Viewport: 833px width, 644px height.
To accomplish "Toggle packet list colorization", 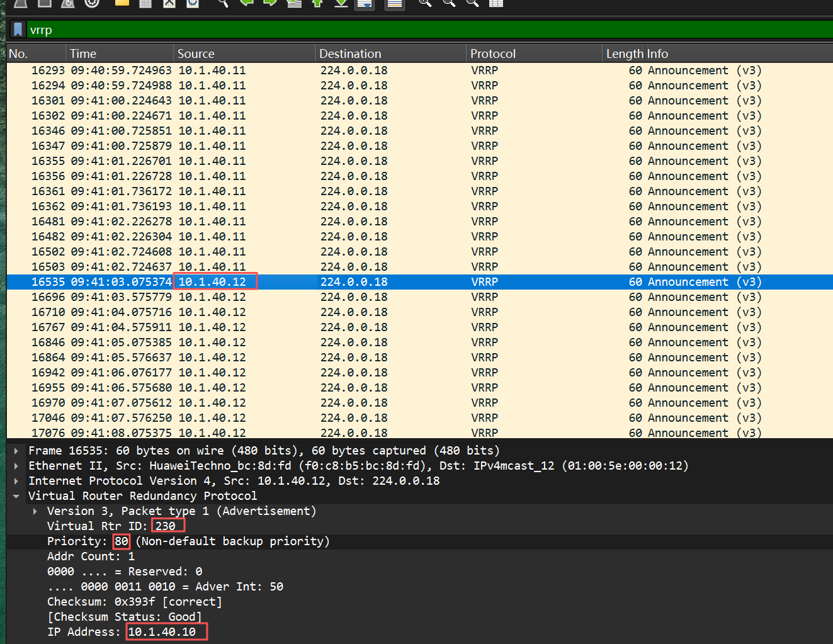I will point(395,4).
